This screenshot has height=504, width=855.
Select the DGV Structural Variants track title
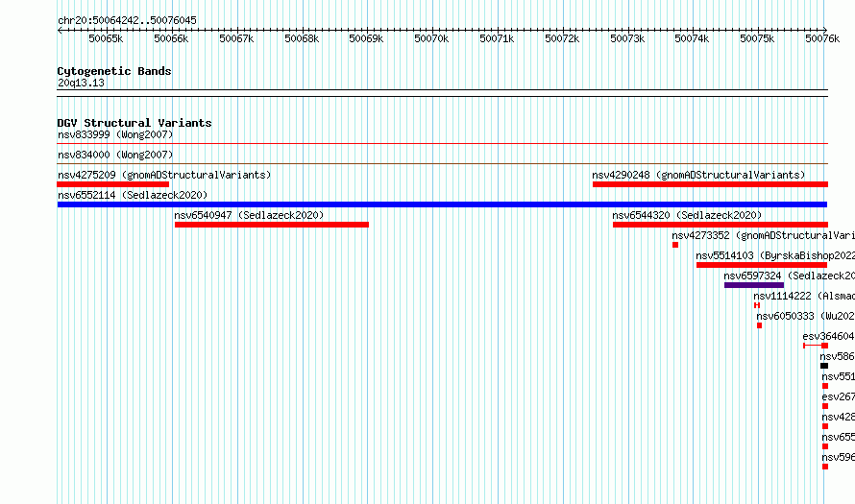click(x=134, y=123)
